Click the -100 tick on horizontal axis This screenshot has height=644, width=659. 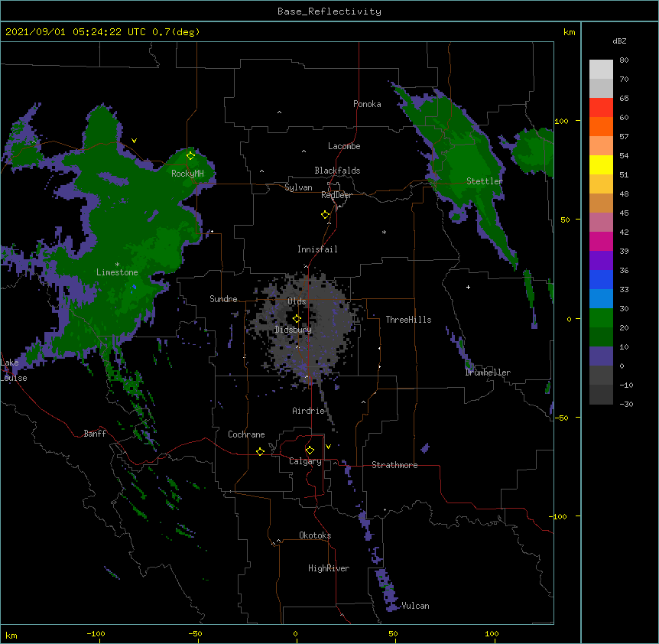pos(96,633)
